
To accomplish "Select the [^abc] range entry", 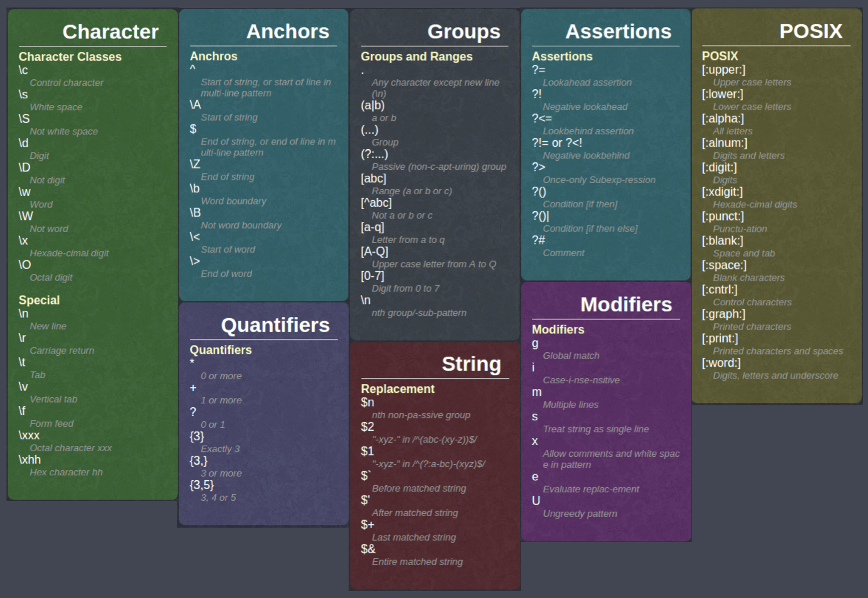I will pos(376,203).
